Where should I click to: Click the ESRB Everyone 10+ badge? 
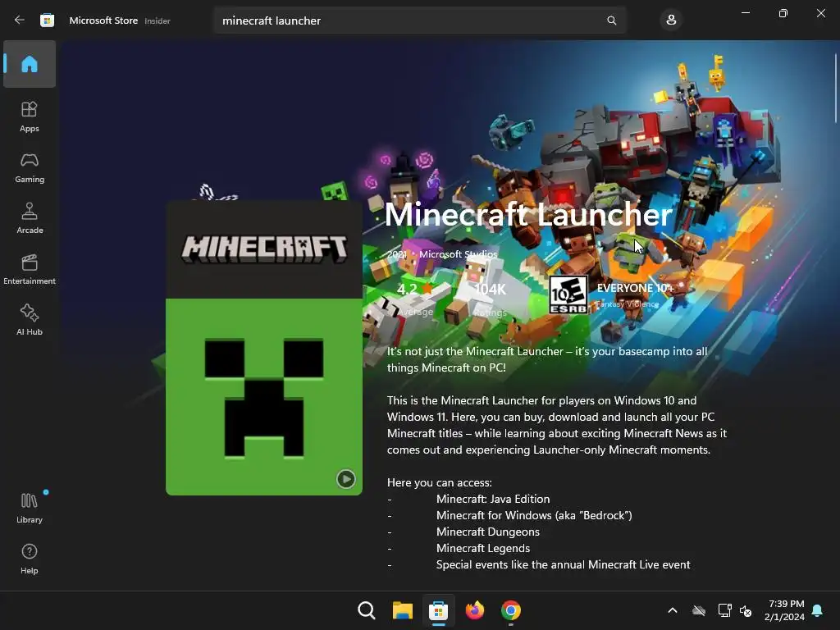568,294
